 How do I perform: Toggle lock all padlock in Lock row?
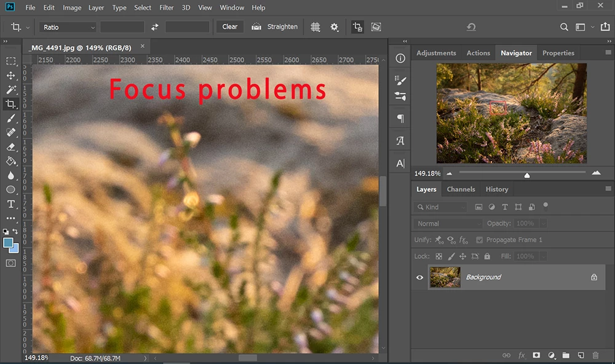coord(487,256)
